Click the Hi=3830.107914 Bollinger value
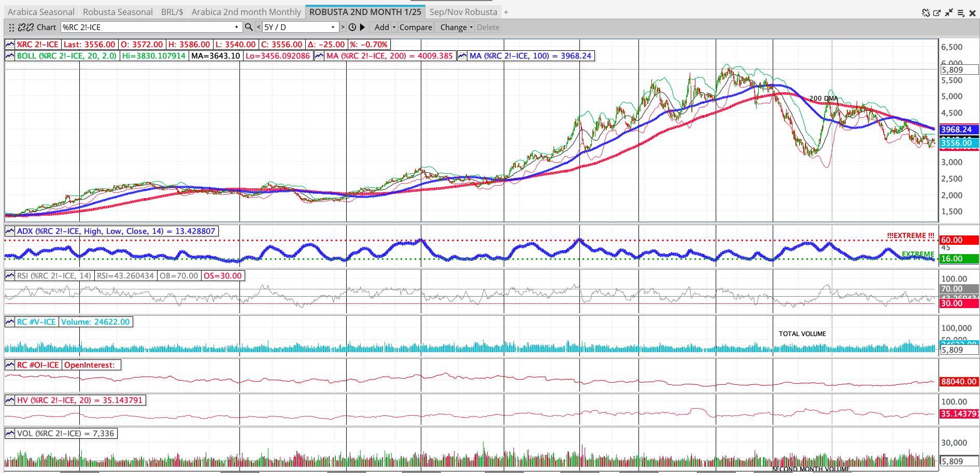Viewport: 980px width, 473px height. click(x=153, y=56)
